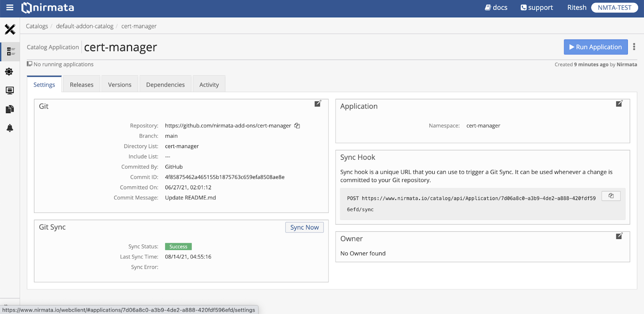The width and height of the screenshot is (644, 314).
Task: Open the support link
Action: click(x=537, y=8)
